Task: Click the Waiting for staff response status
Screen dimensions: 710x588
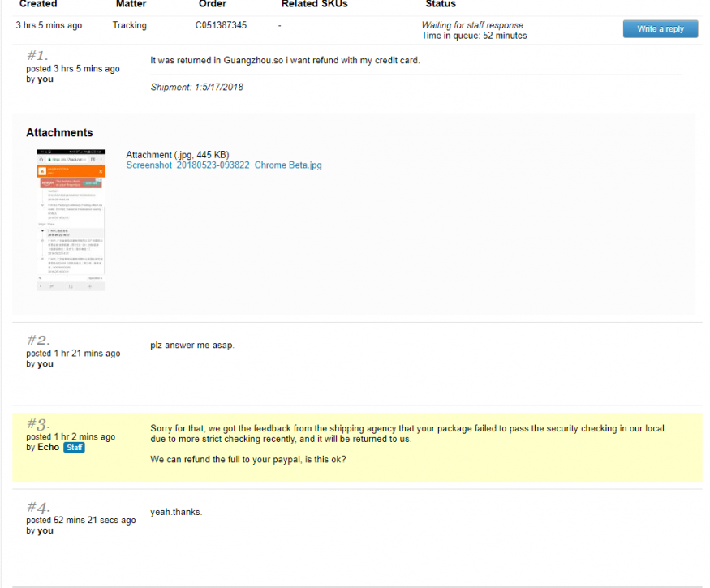Action: pos(472,25)
